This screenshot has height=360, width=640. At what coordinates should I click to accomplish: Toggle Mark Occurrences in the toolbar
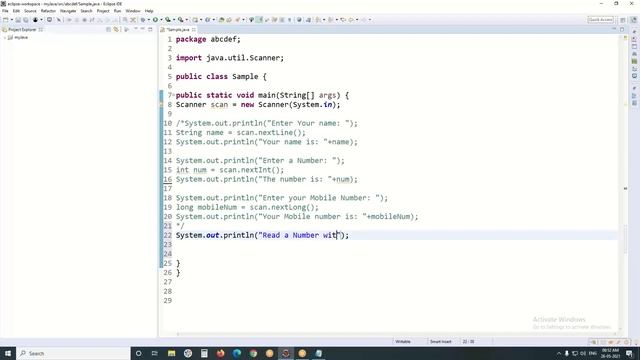[259, 20]
